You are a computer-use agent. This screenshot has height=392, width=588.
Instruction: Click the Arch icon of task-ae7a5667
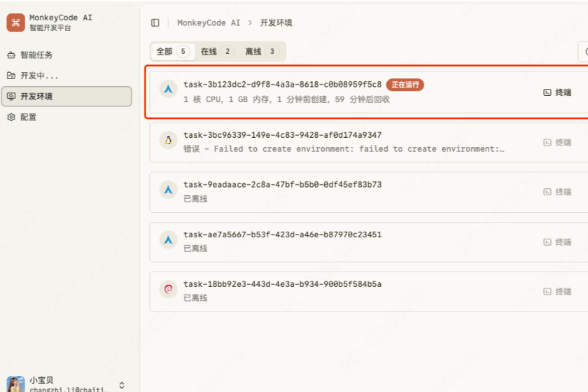coord(169,239)
